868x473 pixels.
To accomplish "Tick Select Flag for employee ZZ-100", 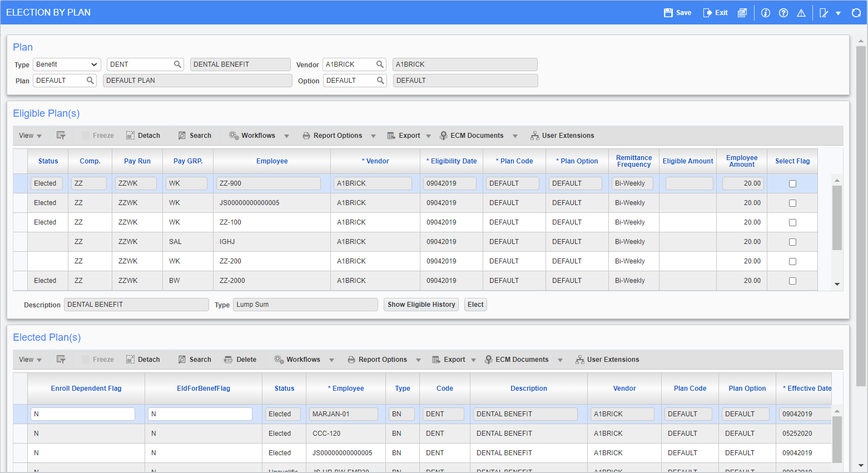I will point(792,223).
